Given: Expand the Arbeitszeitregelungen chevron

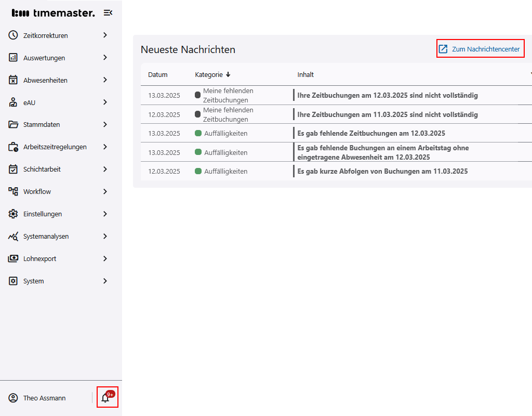Looking at the screenshot, I should pyautogui.click(x=105, y=147).
